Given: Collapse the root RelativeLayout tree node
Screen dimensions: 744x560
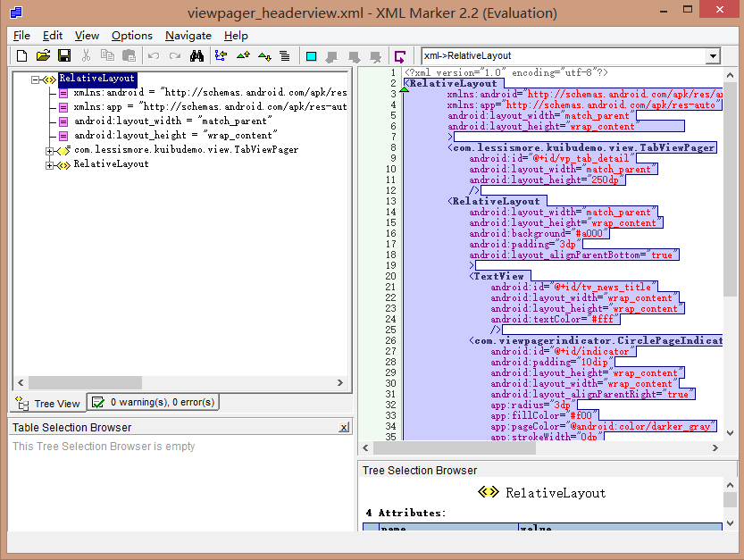Looking at the screenshot, I should tap(37, 79).
